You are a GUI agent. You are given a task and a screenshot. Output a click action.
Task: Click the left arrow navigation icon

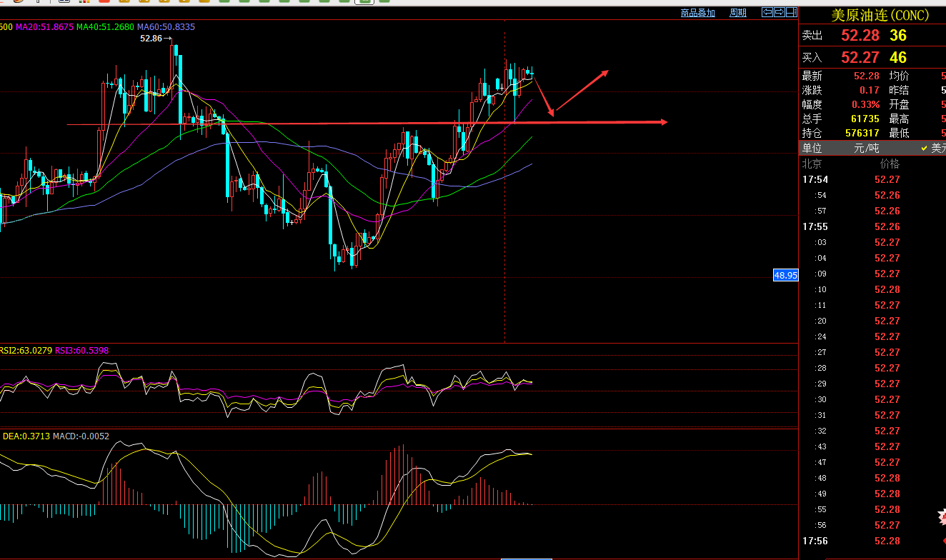click(767, 12)
